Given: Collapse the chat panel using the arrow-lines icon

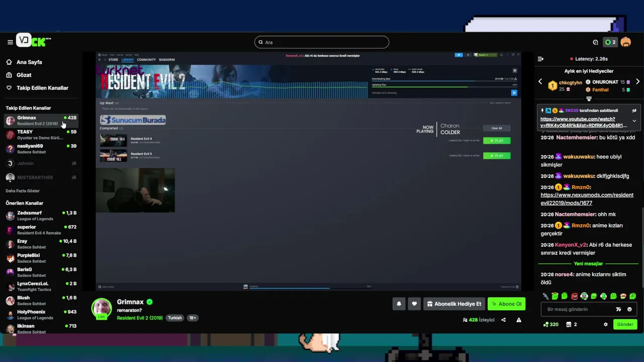Looking at the screenshot, I should (540, 59).
